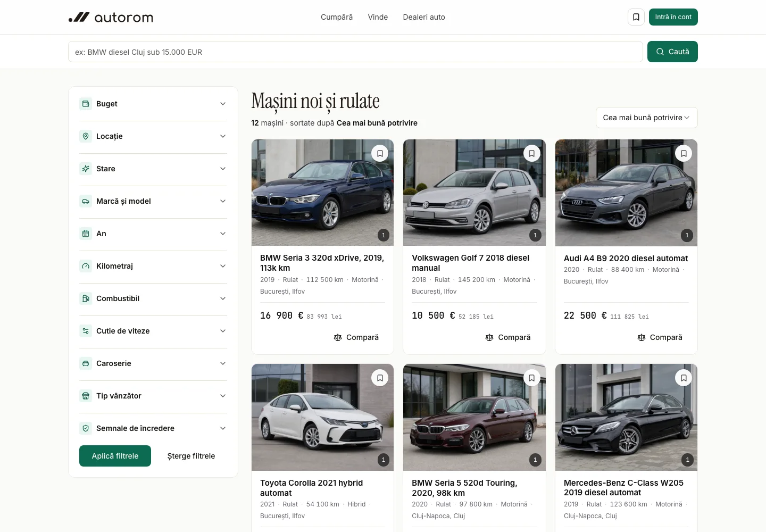Click the Șterge filtrele link
The image size is (766, 532).
tap(191, 456)
